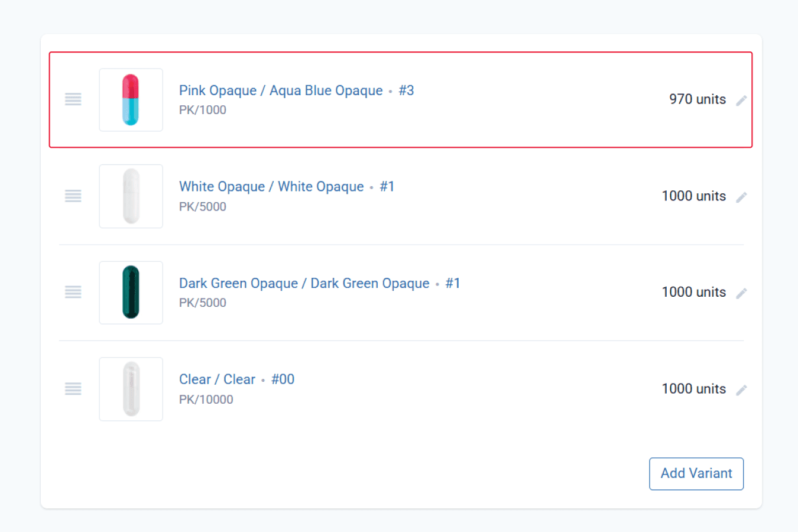This screenshot has width=798, height=532.
Task: Click drag handle for White Opaque variant
Action: (x=73, y=196)
